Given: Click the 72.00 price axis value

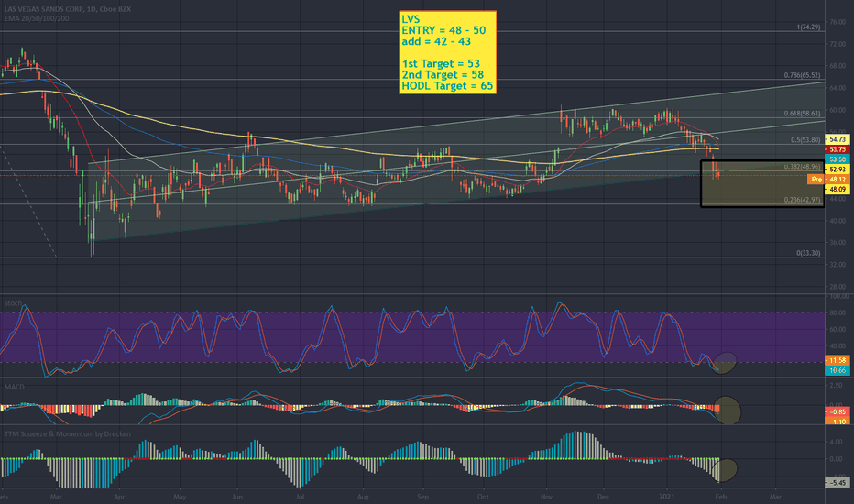Looking at the screenshot, I should [x=837, y=44].
